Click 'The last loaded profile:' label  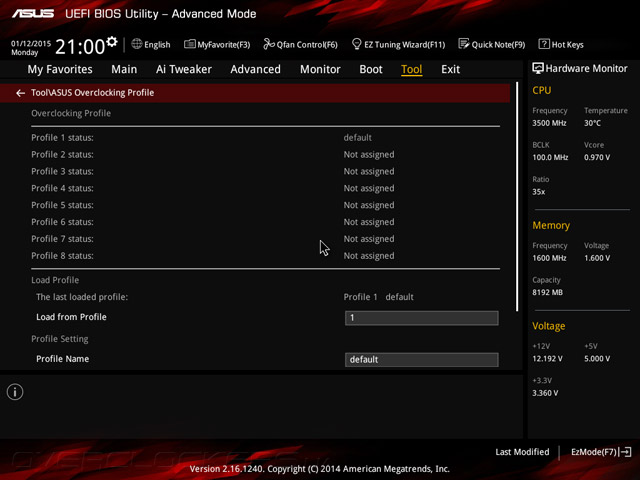[x=82, y=297]
